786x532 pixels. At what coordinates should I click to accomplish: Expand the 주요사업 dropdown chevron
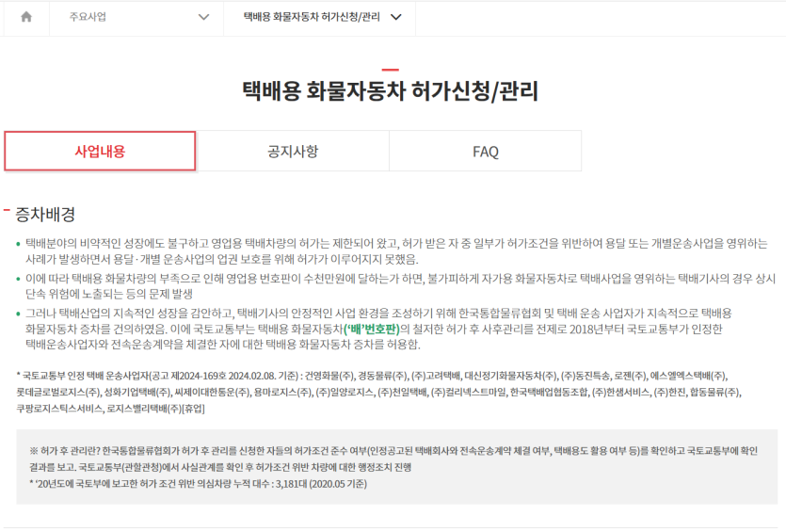click(x=203, y=17)
